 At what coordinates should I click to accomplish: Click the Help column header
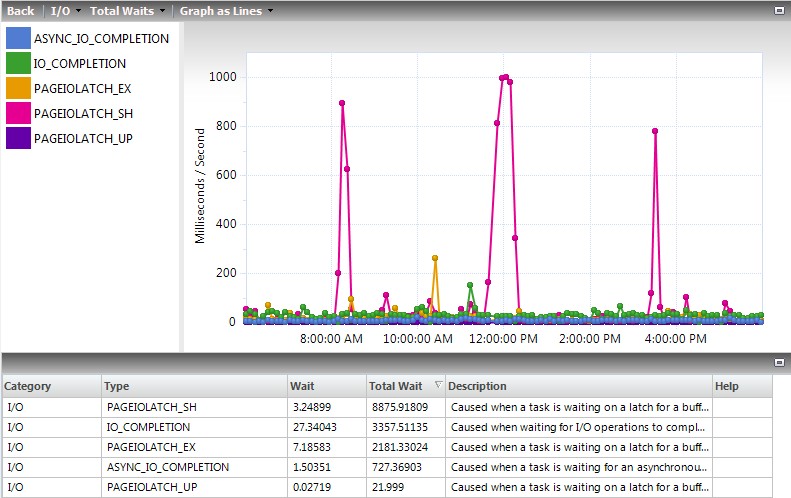[x=740, y=386]
